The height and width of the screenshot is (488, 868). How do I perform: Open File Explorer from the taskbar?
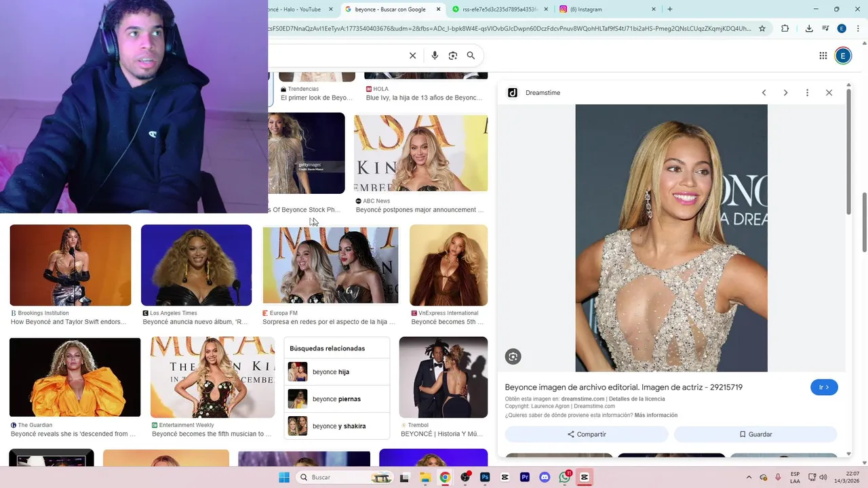(x=425, y=477)
